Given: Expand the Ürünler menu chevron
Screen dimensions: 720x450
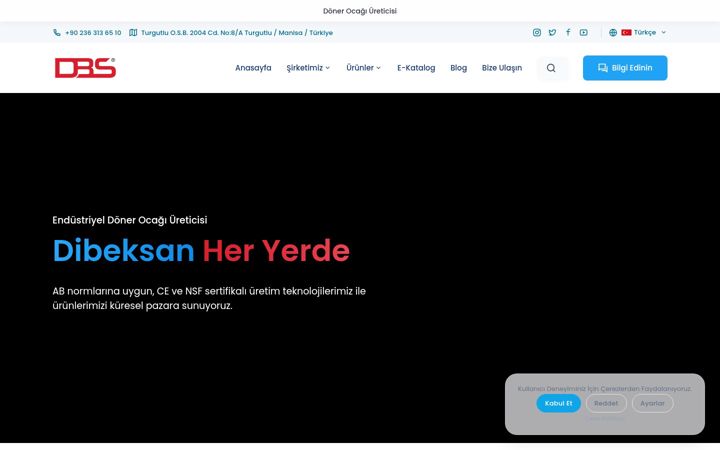Looking at the screenshot, I should 378,68.
